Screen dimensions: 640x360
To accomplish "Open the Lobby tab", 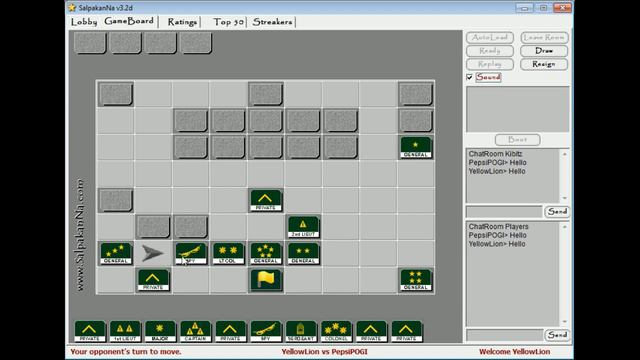I will [x=84, y=22].
